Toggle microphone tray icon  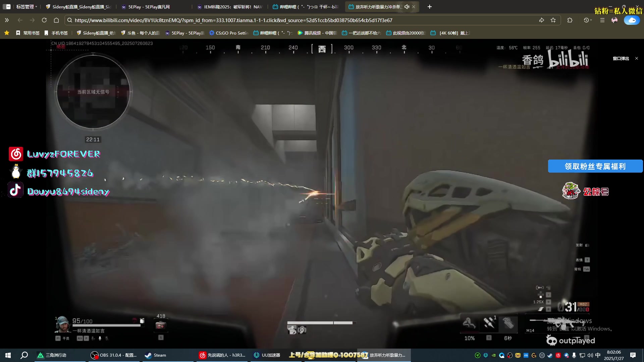tap(574, 355)
